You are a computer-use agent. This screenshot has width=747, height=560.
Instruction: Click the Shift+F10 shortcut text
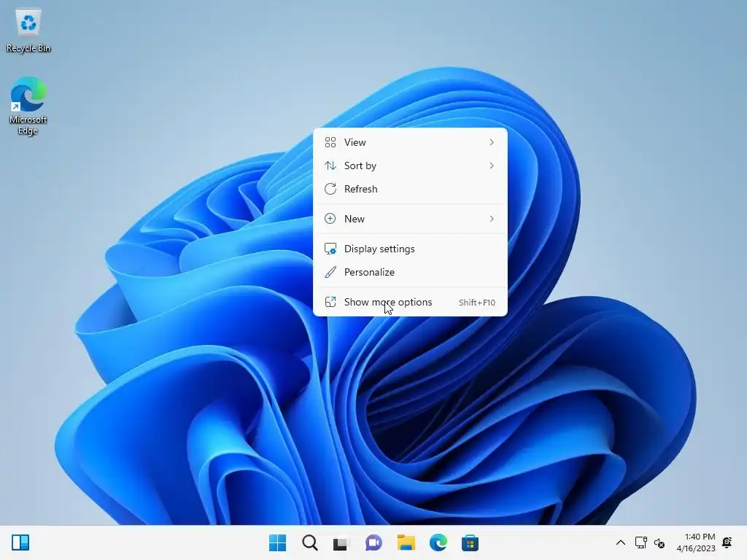point(477,303)
